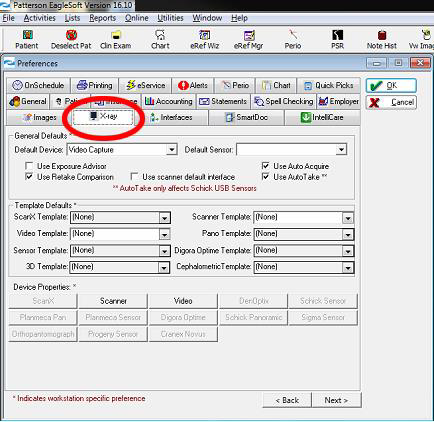
Task: Click the DenOptix device properties button
Action: coord(253,301)
